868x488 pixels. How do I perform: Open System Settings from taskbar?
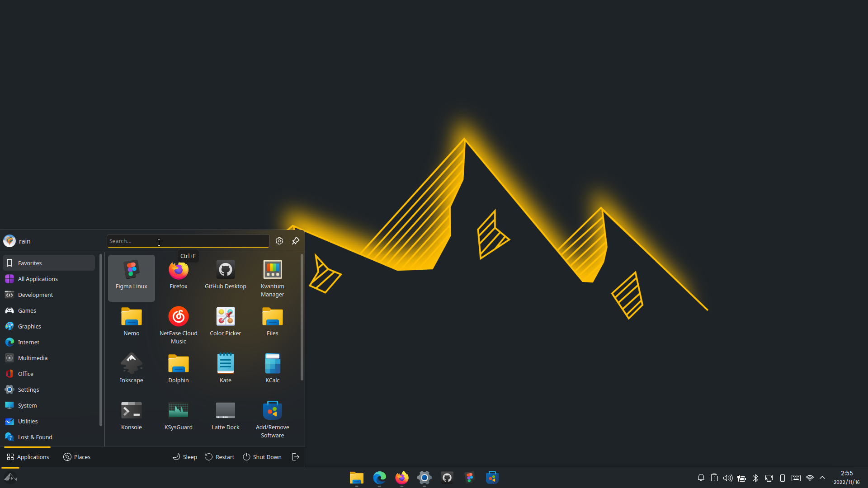pos(425,478)
